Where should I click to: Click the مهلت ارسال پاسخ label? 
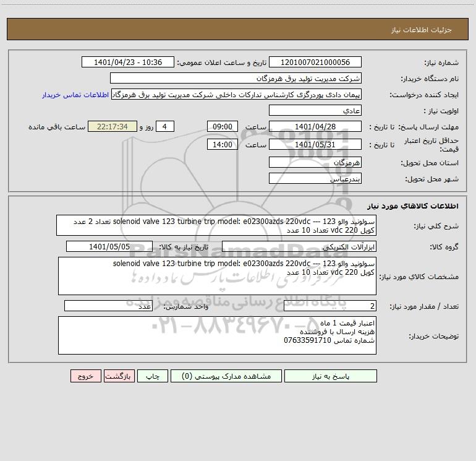(428, 127)
